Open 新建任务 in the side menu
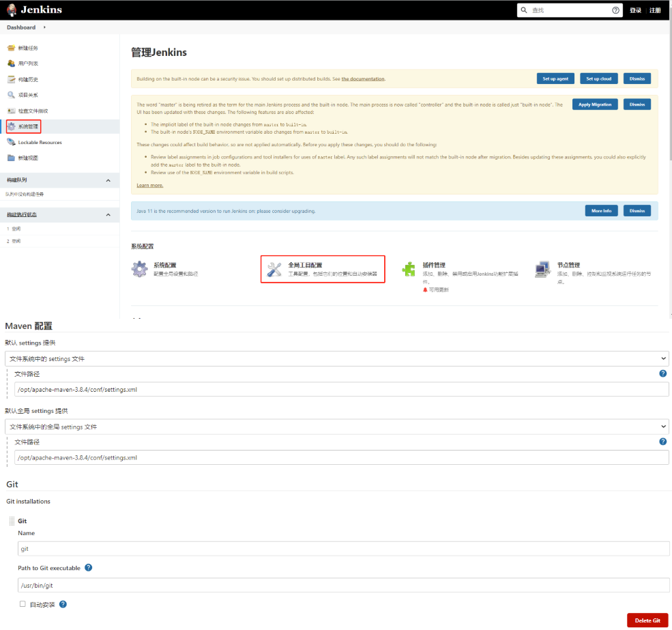Viewport: 672px width, 630px height. tap(28, 48)
